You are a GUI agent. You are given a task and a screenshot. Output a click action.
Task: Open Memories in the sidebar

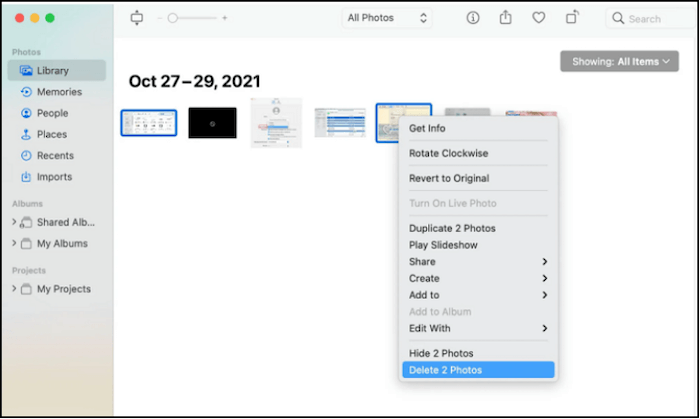59,92
